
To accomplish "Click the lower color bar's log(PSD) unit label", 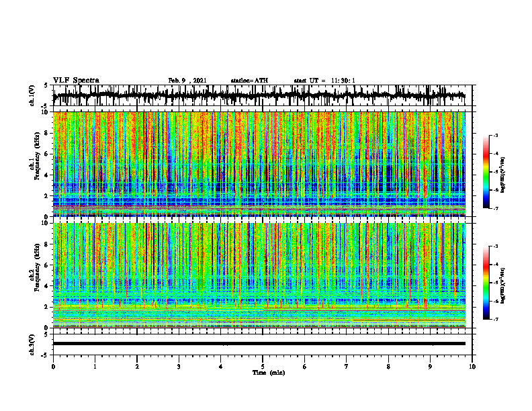I will click(503, 285).
